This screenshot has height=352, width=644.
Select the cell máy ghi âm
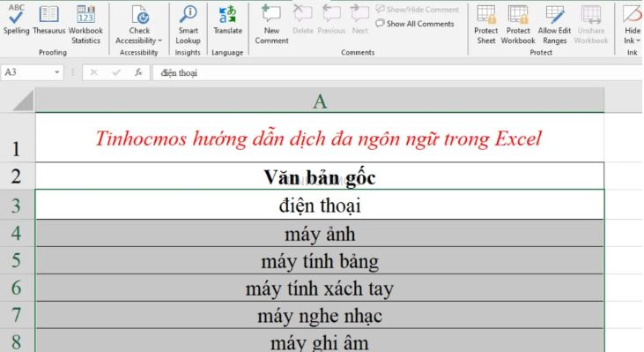[320, 341]
